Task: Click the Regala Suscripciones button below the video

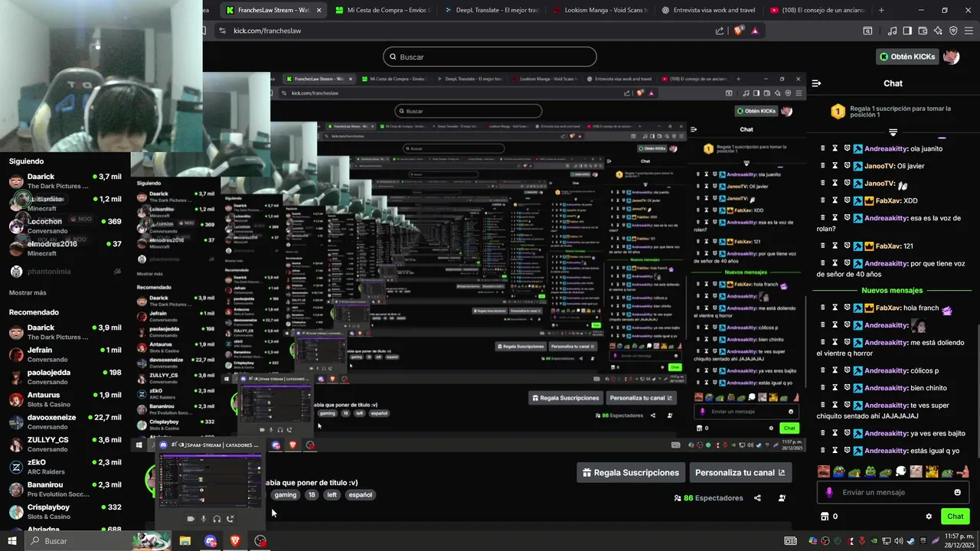Action: 631,473
